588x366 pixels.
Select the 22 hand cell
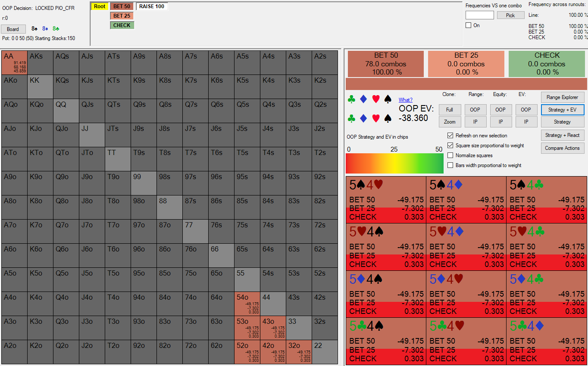point(325,352)
